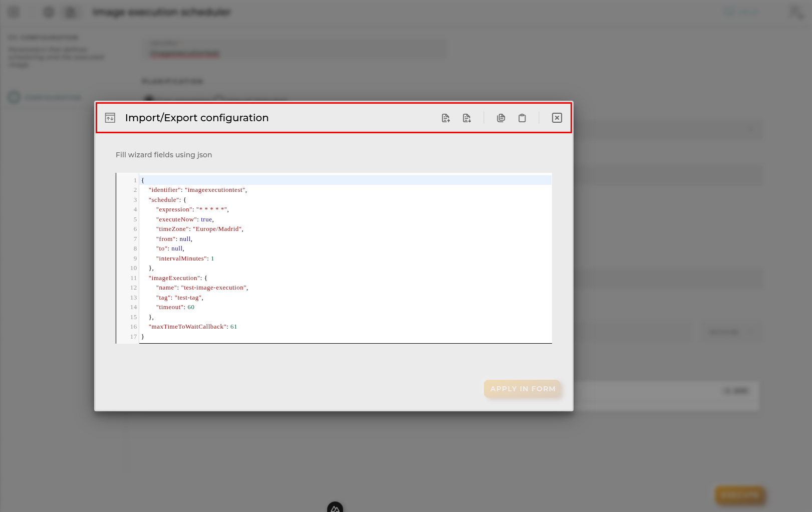
Task: Click the executeNow true value
Action: click(x=206, y=219)
